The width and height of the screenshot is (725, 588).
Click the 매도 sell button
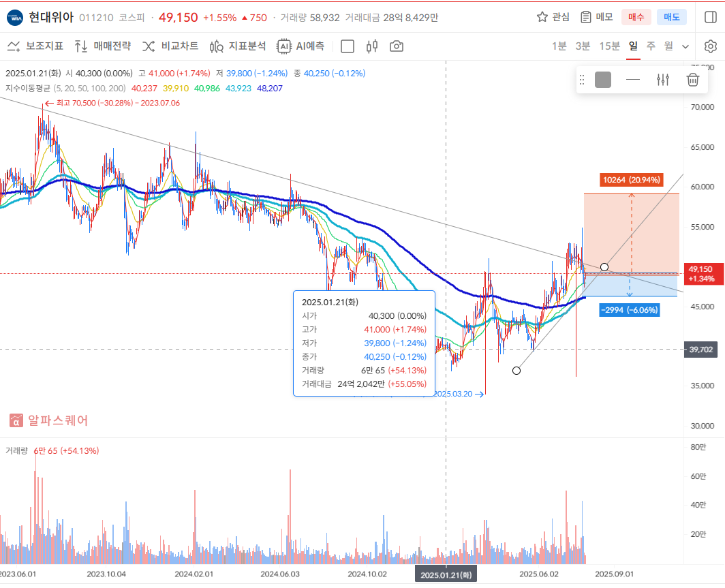pyautogui.click(x=671, y=17)
